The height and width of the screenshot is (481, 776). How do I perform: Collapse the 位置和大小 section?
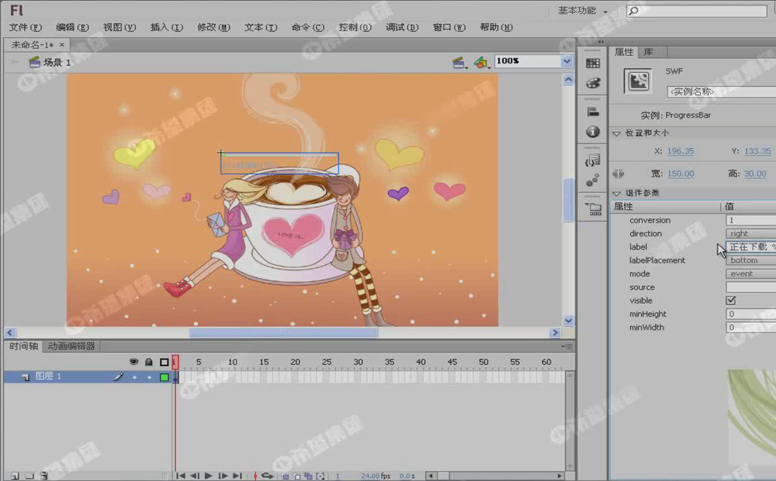pyautogui.click(x=617, y=133)
